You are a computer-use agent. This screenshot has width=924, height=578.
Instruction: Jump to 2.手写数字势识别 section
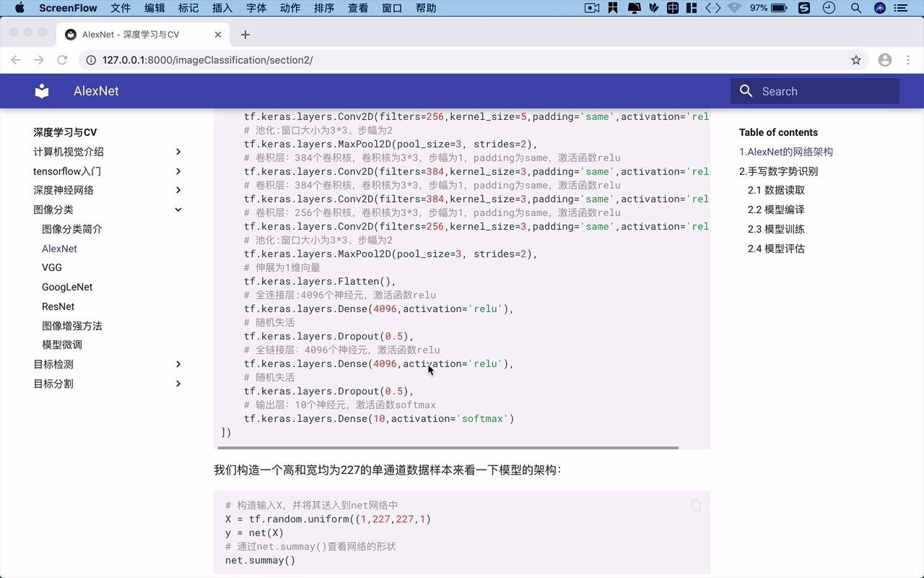pos(778,171)
